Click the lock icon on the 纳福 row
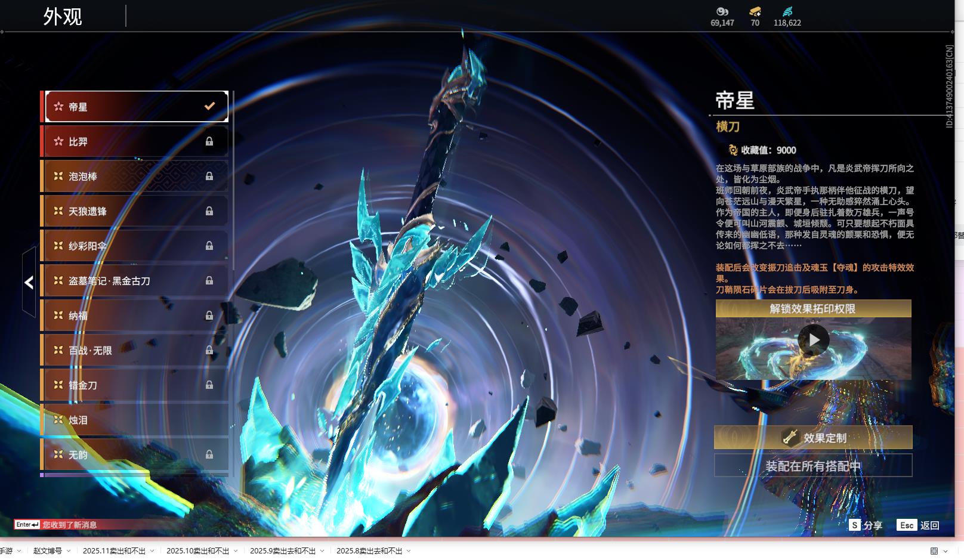The height and width of the screenshot is (560, 964). [209, 315]
